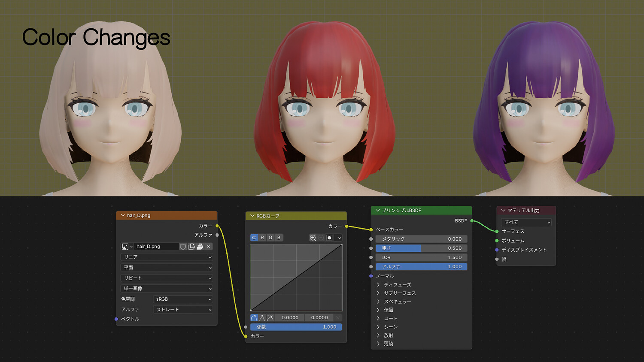
Task: Set curve handle type to auto
Action: tap(254, 318)
